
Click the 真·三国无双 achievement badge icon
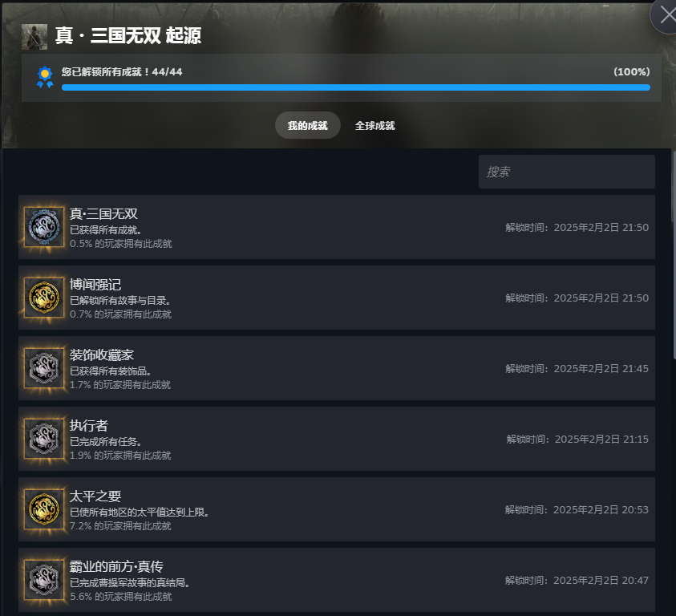coord(44,227)
